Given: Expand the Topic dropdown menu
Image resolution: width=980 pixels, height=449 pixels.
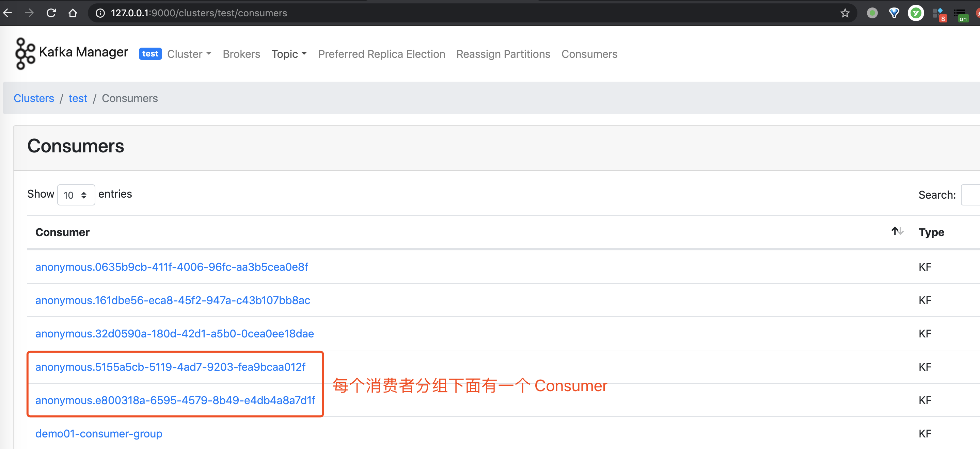Looking at the screenshot, I should [289, 54].
